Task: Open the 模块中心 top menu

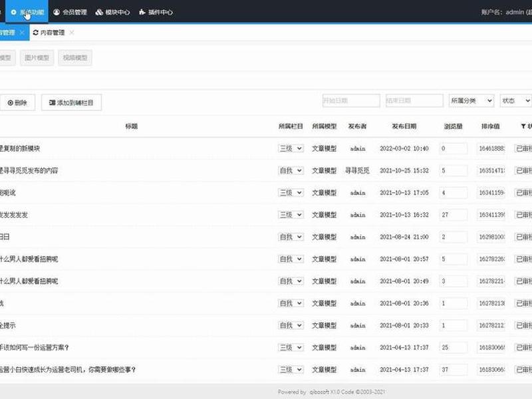Action: pyautogui.click(x=112, y=12)
